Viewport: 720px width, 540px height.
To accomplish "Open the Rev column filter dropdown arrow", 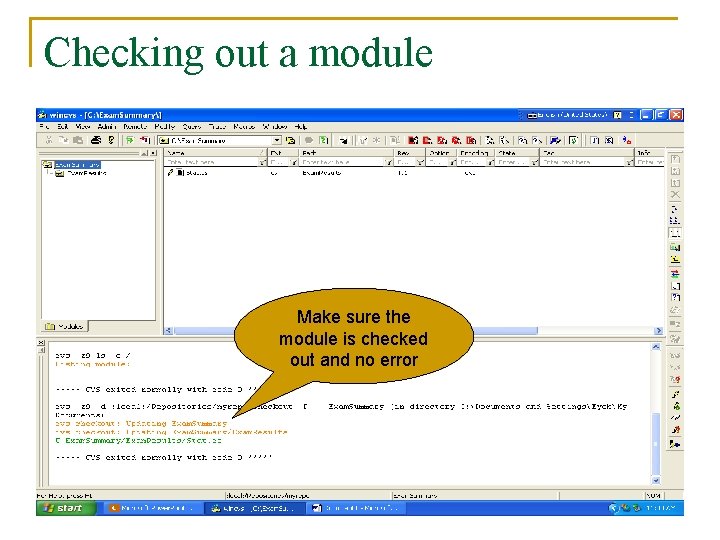I will [421, 162].
